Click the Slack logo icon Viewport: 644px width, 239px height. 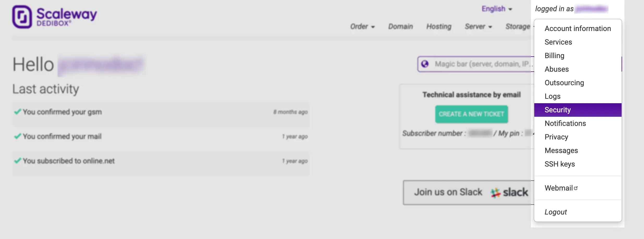pyautogui.click(x=495, y=193)
